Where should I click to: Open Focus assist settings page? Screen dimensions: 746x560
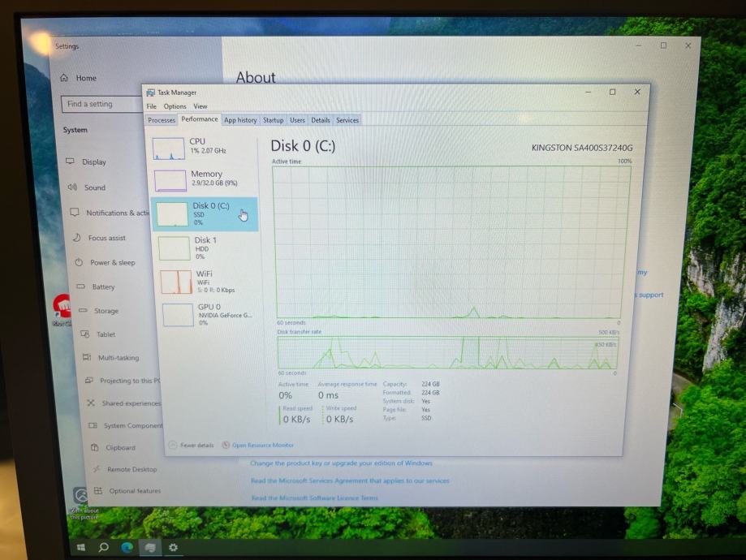click(x=107, y=238)
